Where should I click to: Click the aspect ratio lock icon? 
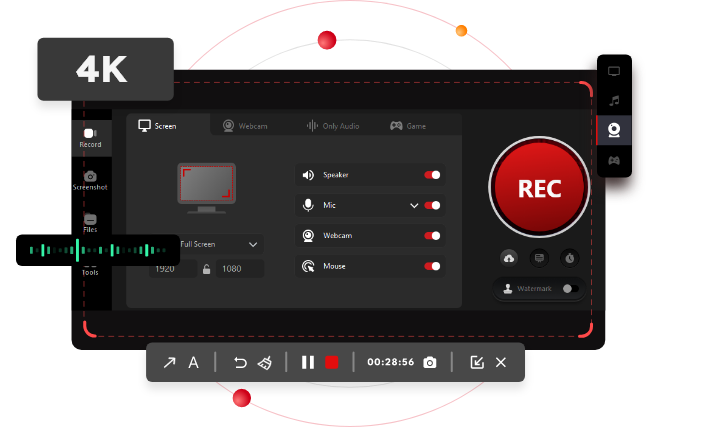[x=207, y=269]
